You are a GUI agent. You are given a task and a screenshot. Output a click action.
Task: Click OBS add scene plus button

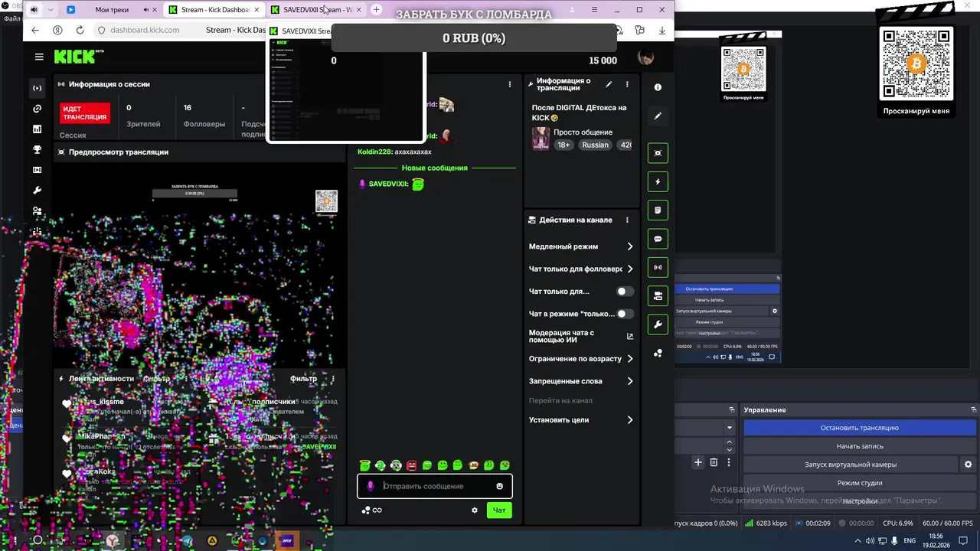[697, 462]
